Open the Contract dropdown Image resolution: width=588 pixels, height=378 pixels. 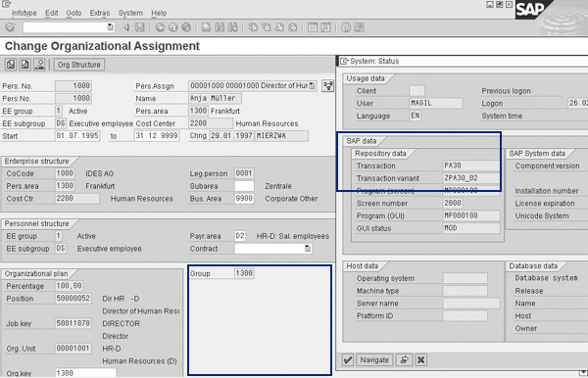(x=308, y=249)
